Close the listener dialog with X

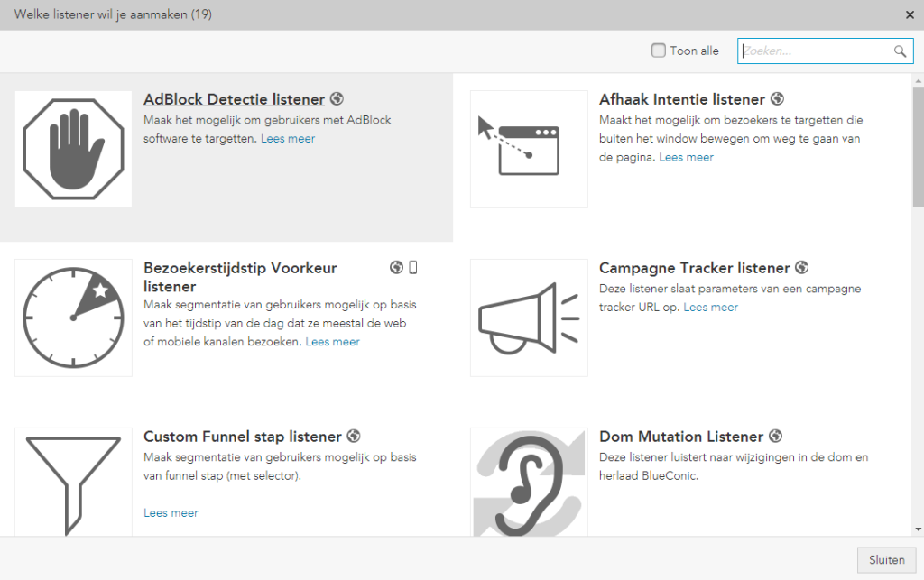[909, 14]
